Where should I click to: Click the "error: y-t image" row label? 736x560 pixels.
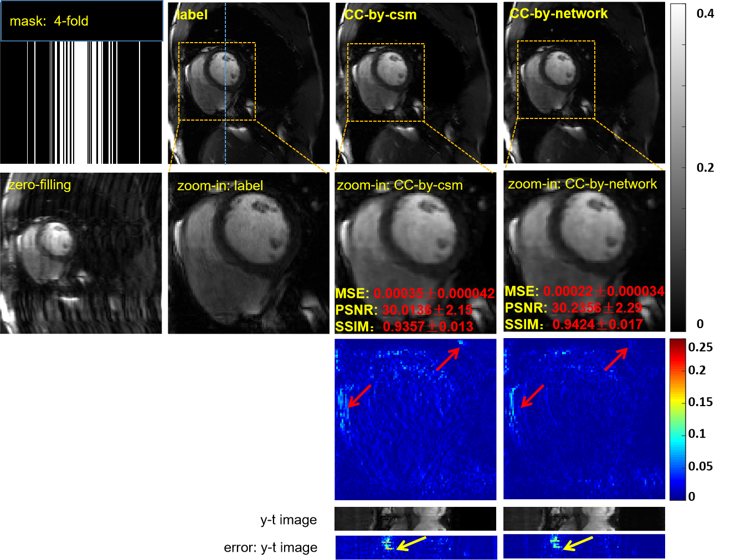pos(271,548)
